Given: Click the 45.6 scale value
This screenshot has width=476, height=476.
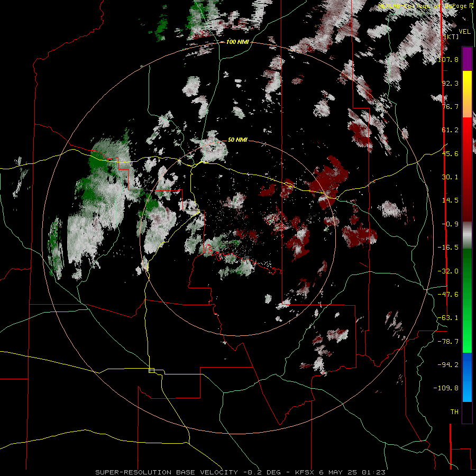Looking at the screenshot, I should point(450,153).
